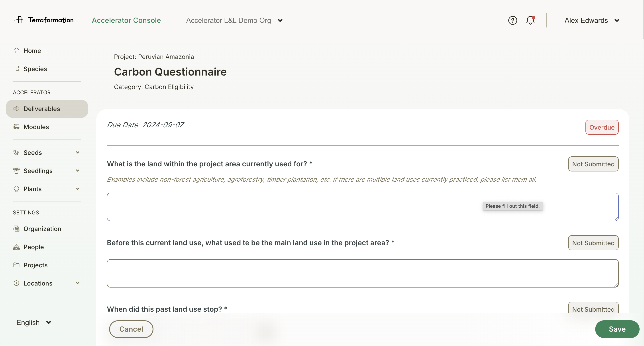Focus the current land use text area
Image resolution: width=644 pixels, height=346 pixels.
point(363,207)
